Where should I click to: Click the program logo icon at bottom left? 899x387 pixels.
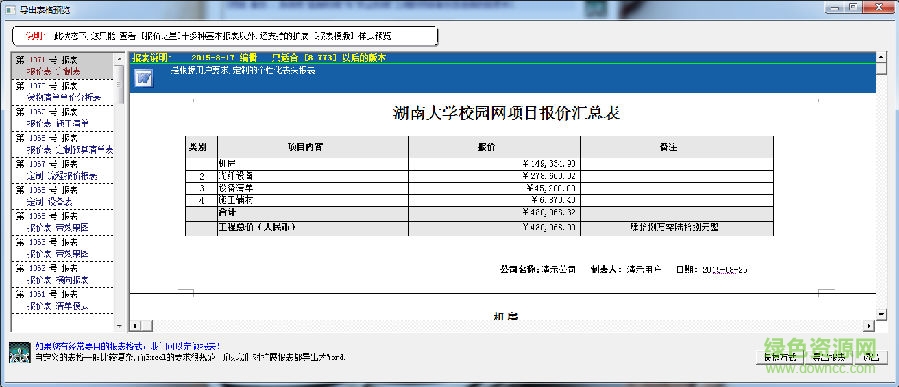click(19, 352)
